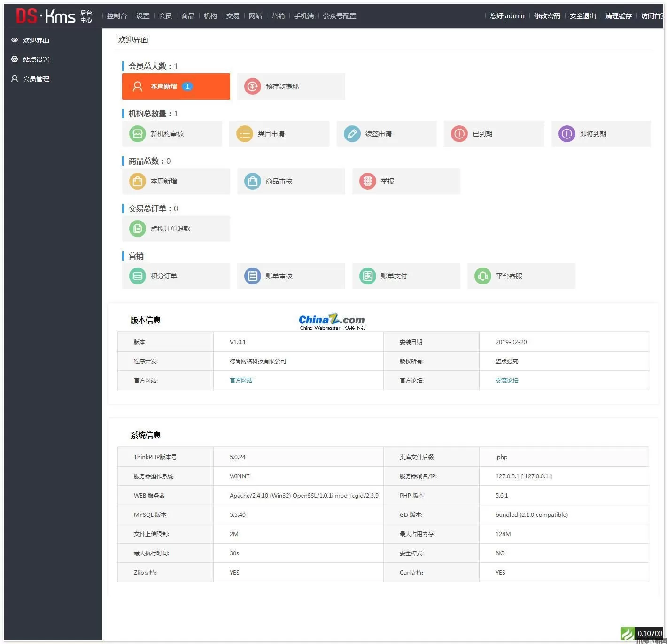
Task: Select 会员管理 in the sidebar
Action: tap(36, 78)
